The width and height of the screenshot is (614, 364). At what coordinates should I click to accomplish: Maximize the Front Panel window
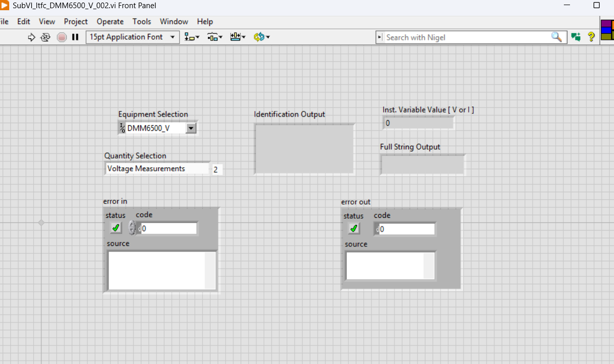point(596,5)
